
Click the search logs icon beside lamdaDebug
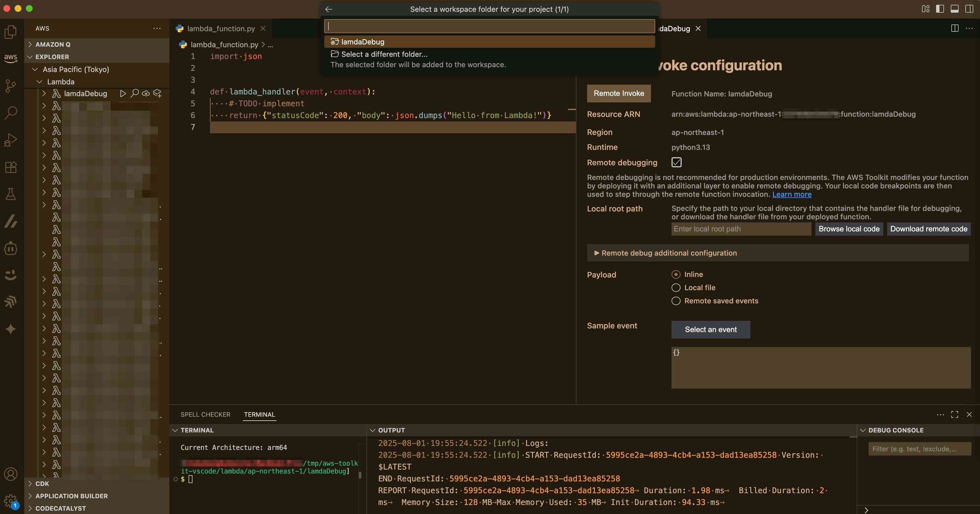tap(134, 94)
